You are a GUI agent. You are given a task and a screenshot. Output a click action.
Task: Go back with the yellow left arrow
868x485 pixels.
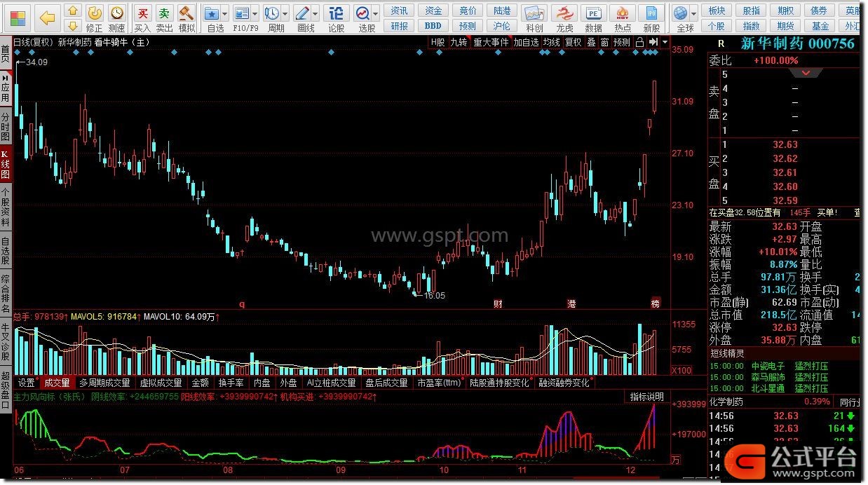pyautogui.click(x=48, y=18)
